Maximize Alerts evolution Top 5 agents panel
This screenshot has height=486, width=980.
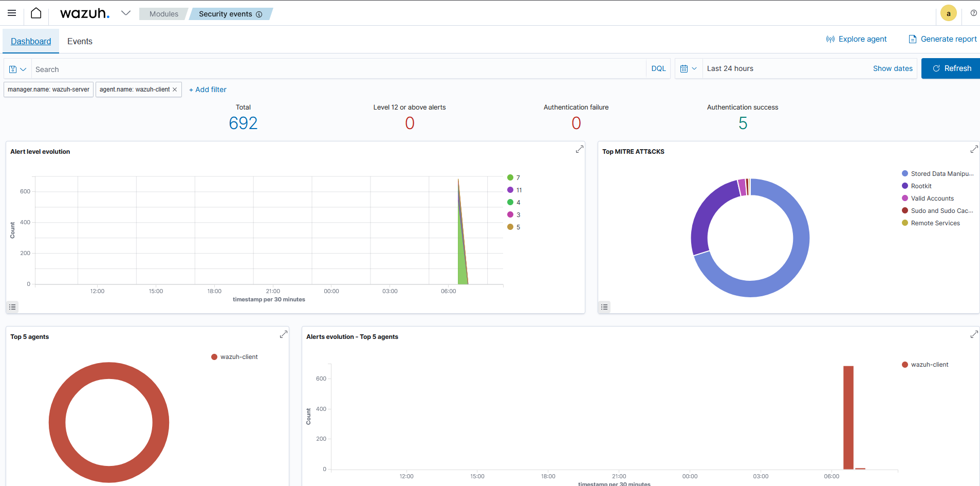[974, 334]
